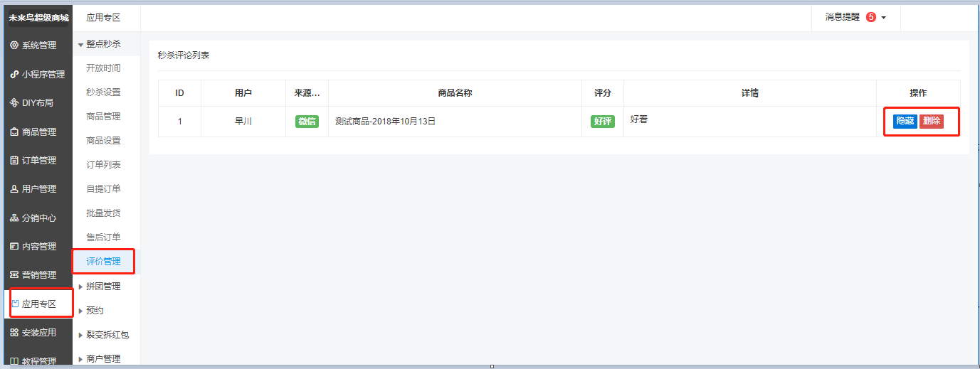
Task: Click the green 微信 source tag
Action: click(x=307, y=122)
